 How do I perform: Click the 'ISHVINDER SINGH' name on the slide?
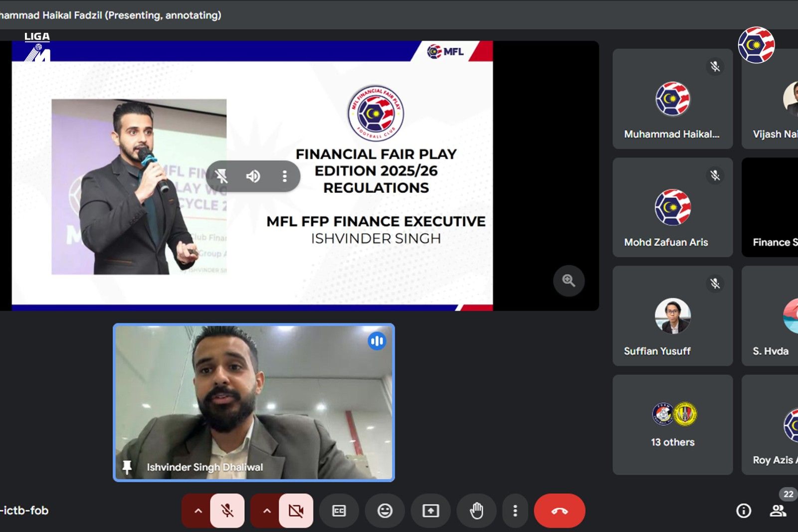tap(376, 239)
